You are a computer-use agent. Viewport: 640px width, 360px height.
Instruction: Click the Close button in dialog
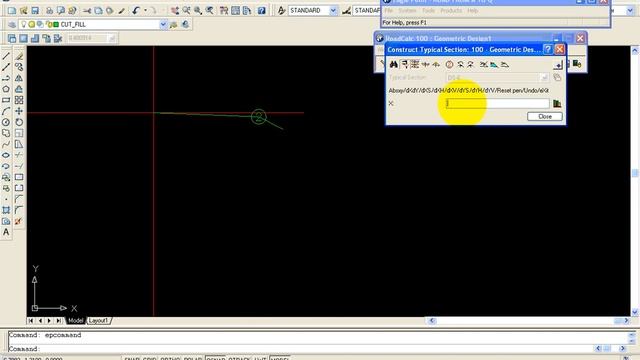tap(544, 116)
